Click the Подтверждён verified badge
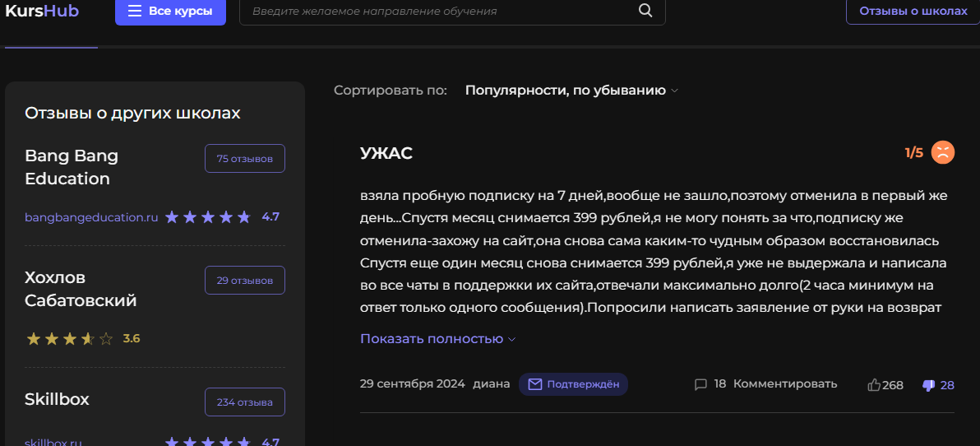 tap(573, 384)
